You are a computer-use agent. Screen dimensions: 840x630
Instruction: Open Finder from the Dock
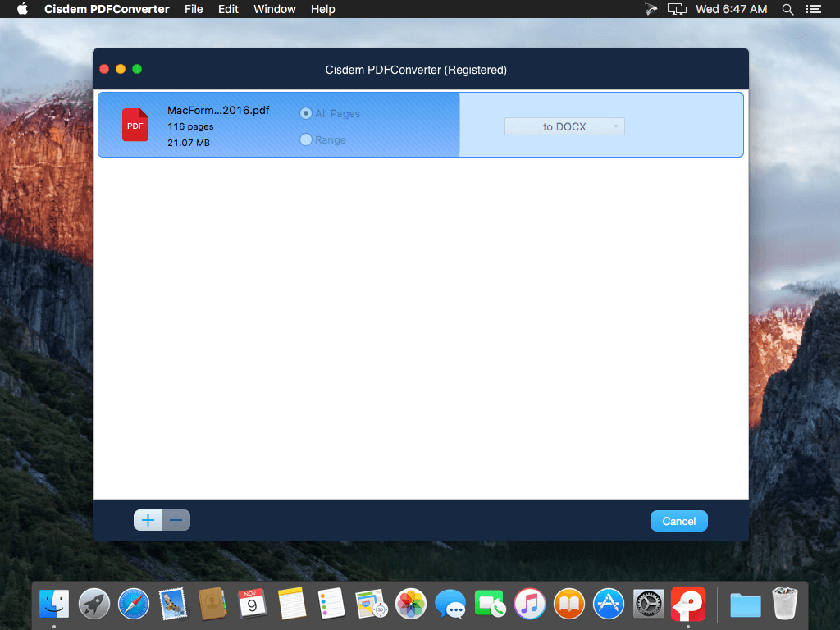pos(54,604)
